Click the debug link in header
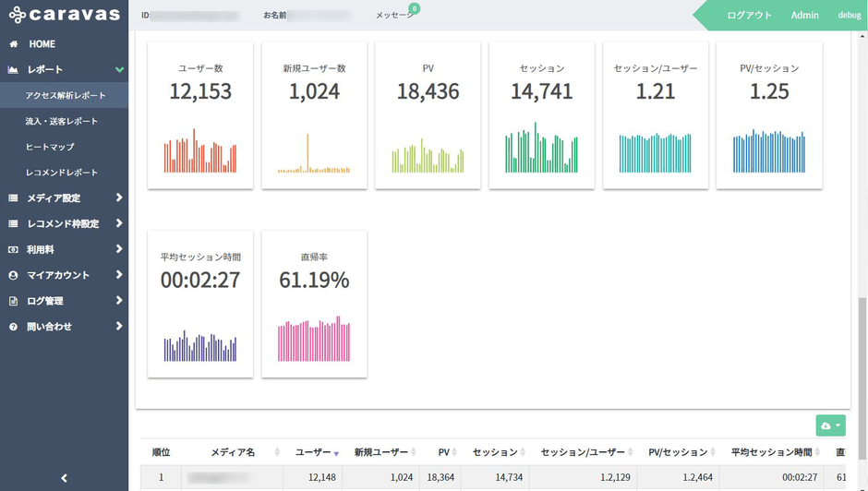This screenshot has height=491, width=868. click(x=849, y=16)
